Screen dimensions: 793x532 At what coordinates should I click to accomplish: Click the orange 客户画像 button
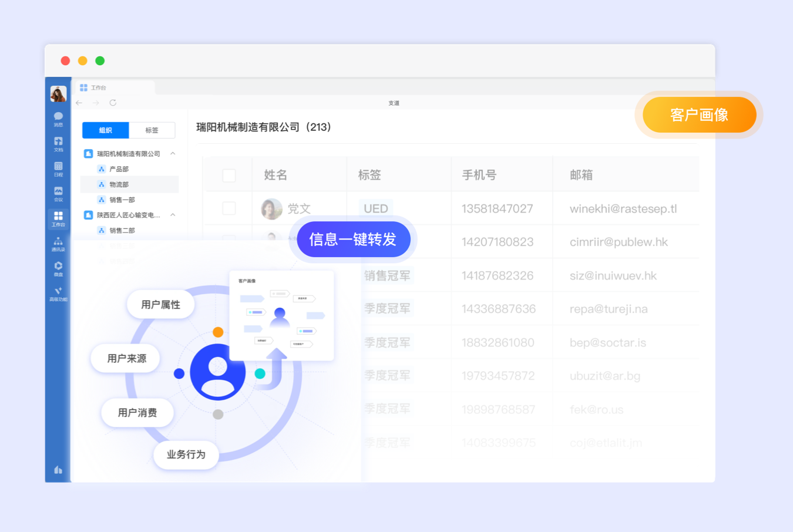click(699, 115)
